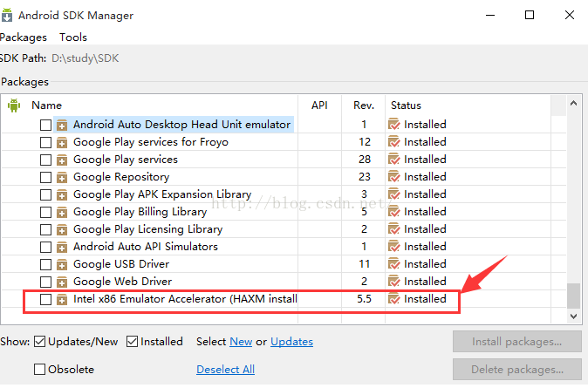Check the Google Play services rev 28 checkbox

[x=45, y=160]
